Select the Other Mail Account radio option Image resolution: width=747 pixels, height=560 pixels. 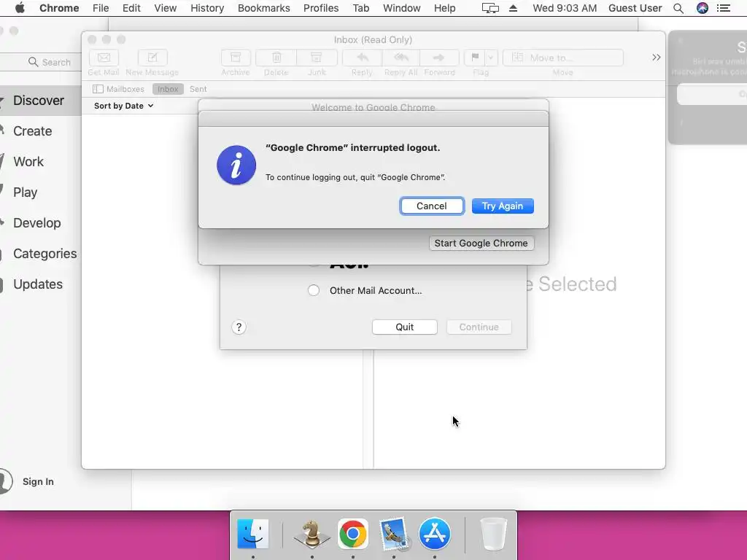coord(314,290)
